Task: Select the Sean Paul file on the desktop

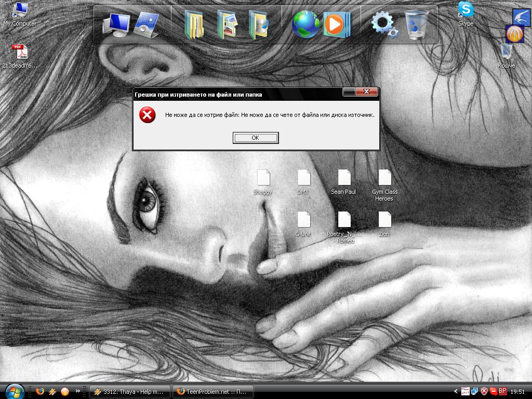Action: (x=343, y=182)
